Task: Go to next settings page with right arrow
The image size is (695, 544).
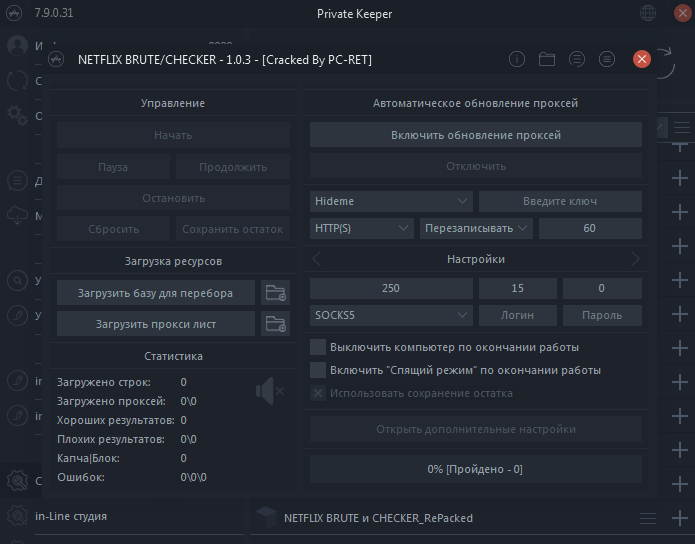Action: [x=635, y=258]
